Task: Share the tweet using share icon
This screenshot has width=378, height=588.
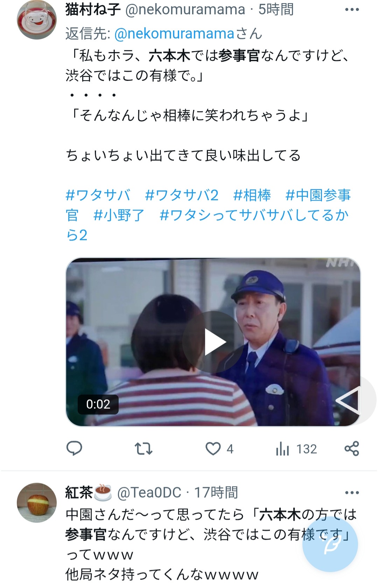Action: point(352,448)
